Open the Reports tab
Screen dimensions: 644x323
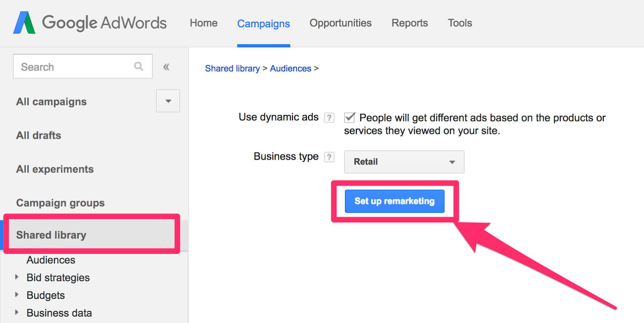[x=410, y=23]
